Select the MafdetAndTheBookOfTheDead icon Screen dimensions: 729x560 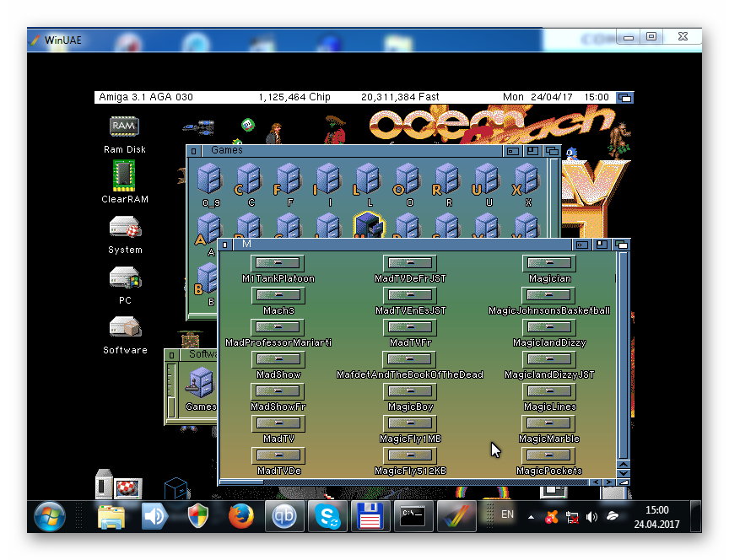(409, 359)
